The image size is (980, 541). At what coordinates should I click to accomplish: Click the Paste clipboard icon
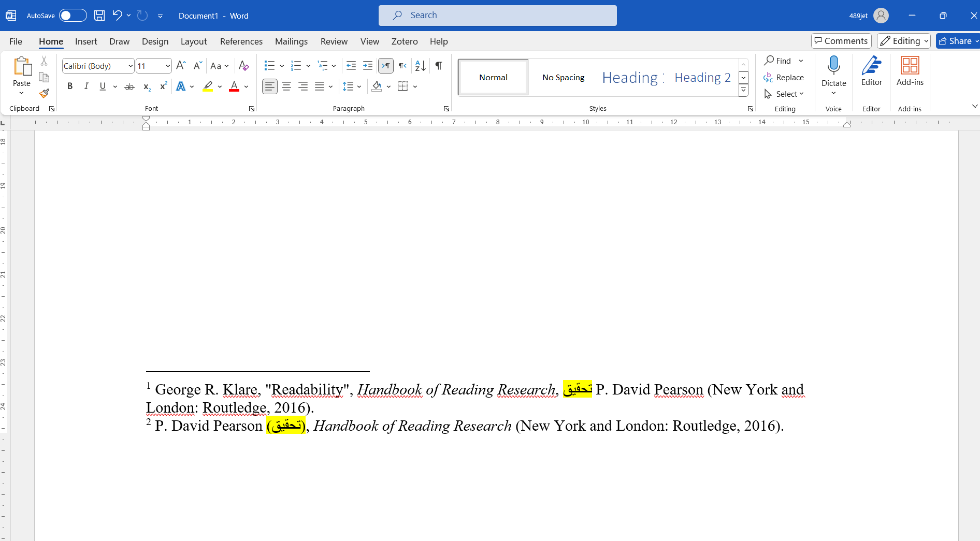tap(22, 66)
